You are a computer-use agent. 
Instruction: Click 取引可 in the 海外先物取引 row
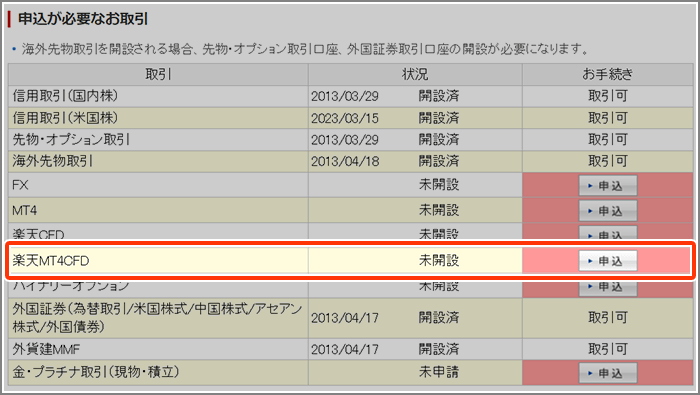point(608,161)
